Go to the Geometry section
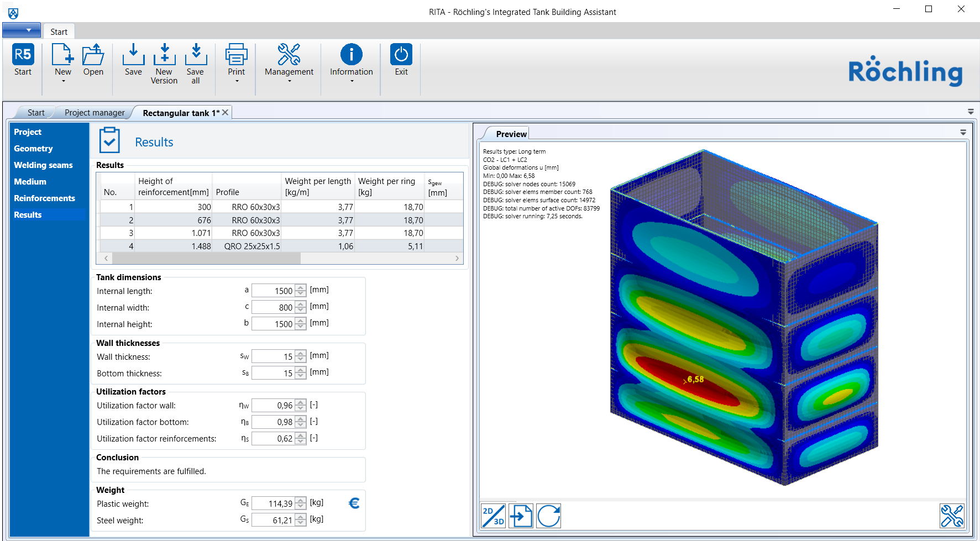Image resolution: width=980 pixels, height=541 pixels. click(33, 149)
